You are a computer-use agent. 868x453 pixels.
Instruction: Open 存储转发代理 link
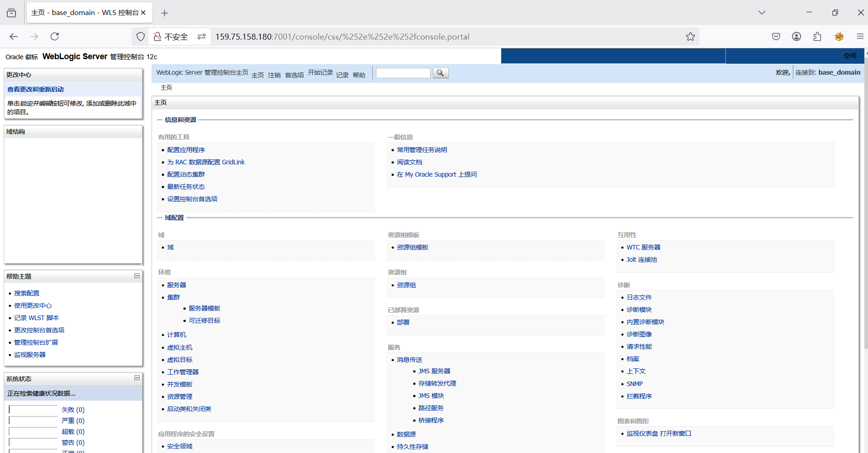[x=437, y=383]
